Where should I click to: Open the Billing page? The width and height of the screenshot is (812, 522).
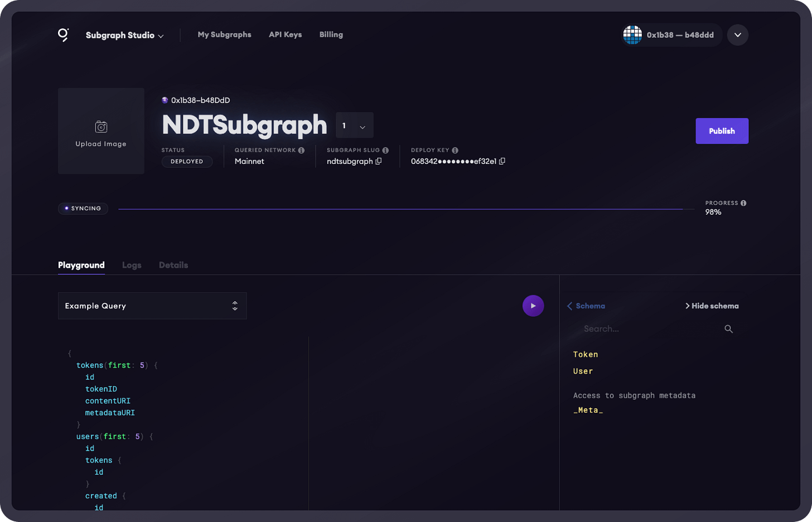331,35
